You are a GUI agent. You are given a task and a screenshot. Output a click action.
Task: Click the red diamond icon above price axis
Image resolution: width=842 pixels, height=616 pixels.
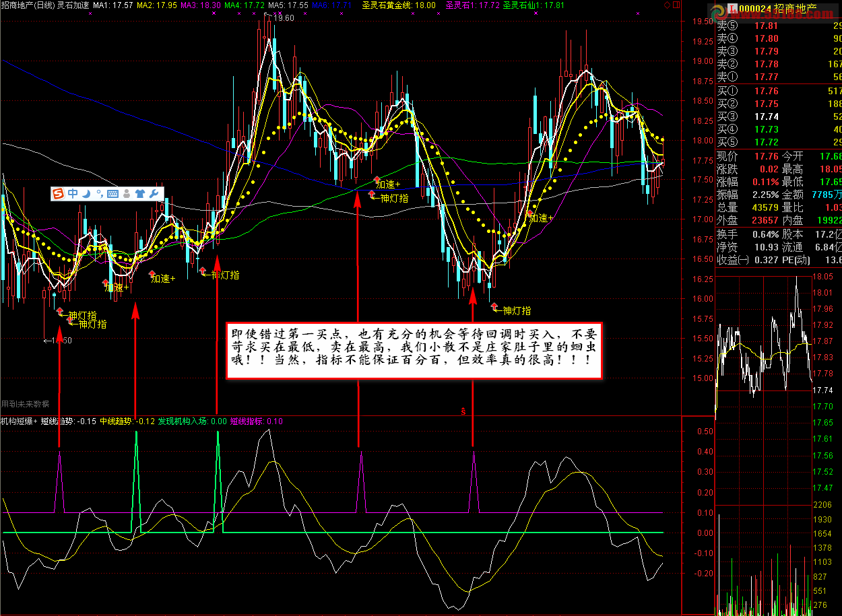click(667, 5)
